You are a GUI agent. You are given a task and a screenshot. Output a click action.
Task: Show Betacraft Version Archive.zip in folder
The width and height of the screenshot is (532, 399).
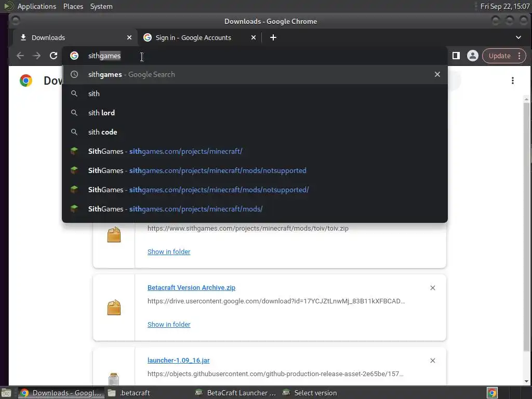pyautogui.click(x=169, y=324)
